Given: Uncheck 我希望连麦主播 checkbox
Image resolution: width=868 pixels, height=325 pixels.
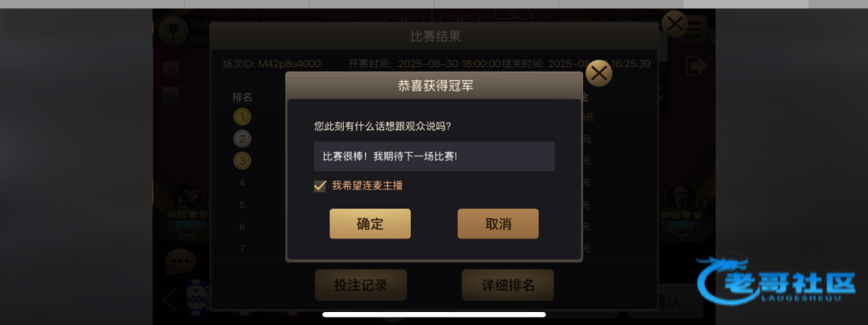Looking at the screenshot, I should (320, 185).
